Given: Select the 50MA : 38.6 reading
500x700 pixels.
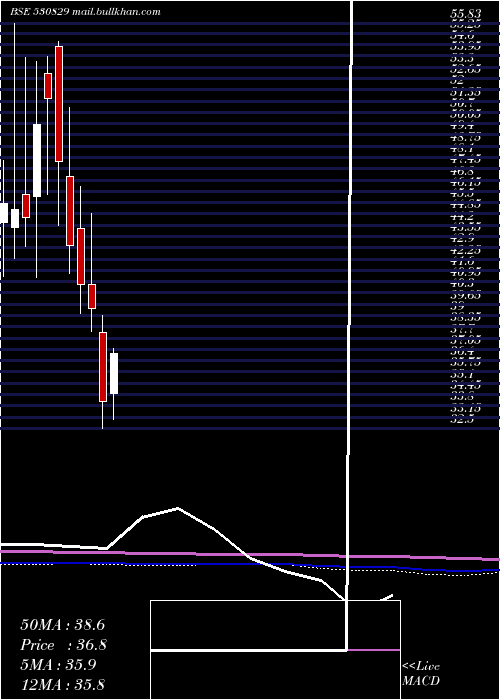Looking at the screenshot, I should coord(62,625).
